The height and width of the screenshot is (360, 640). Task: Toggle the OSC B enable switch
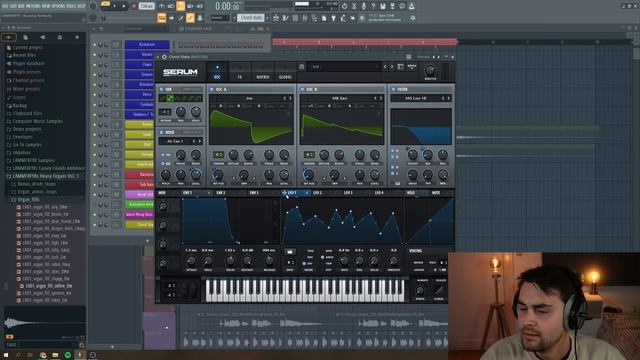tap(302, 89)
